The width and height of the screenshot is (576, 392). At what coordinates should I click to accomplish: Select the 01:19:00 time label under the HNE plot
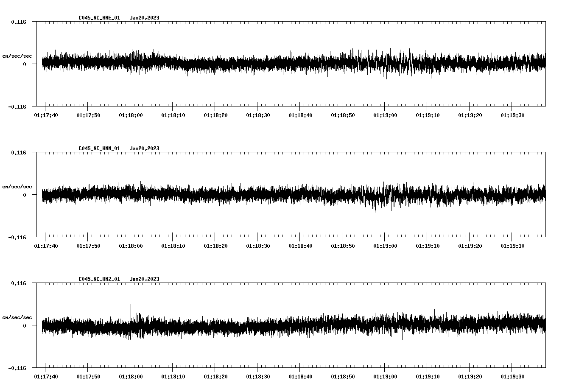pyautogui.click(x=385, y=115)
